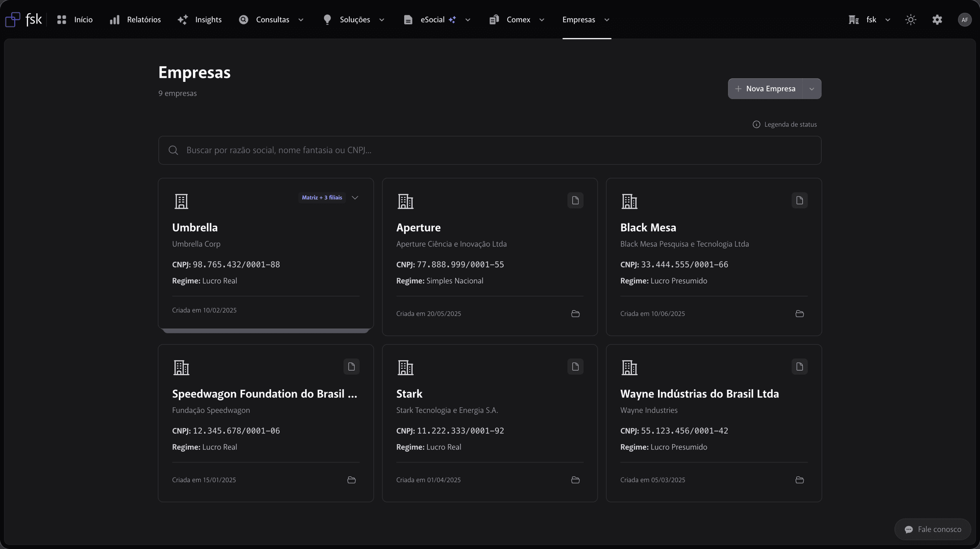Open the Aperture company title

pyautogui.click(x=418, y=228)
